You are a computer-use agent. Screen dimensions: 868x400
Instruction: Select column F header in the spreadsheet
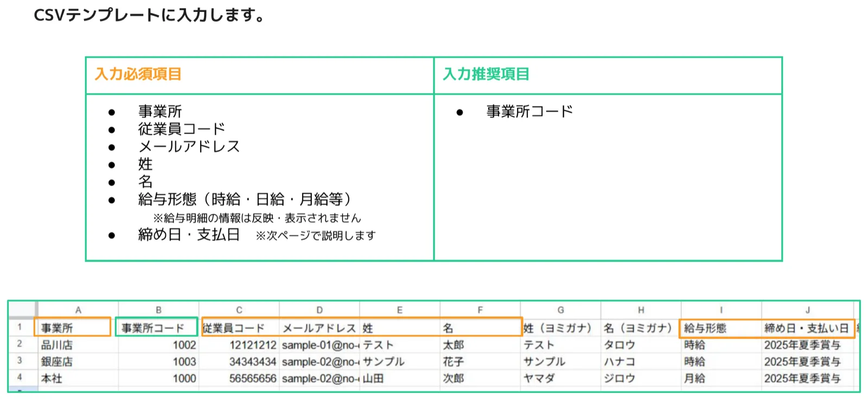[480, 310]
